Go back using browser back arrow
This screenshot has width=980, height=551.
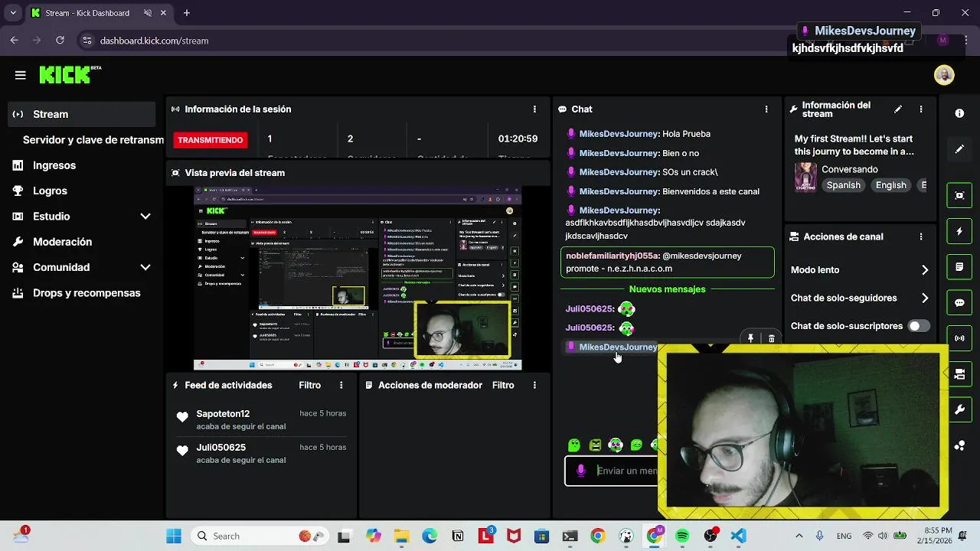coord(14,41)
